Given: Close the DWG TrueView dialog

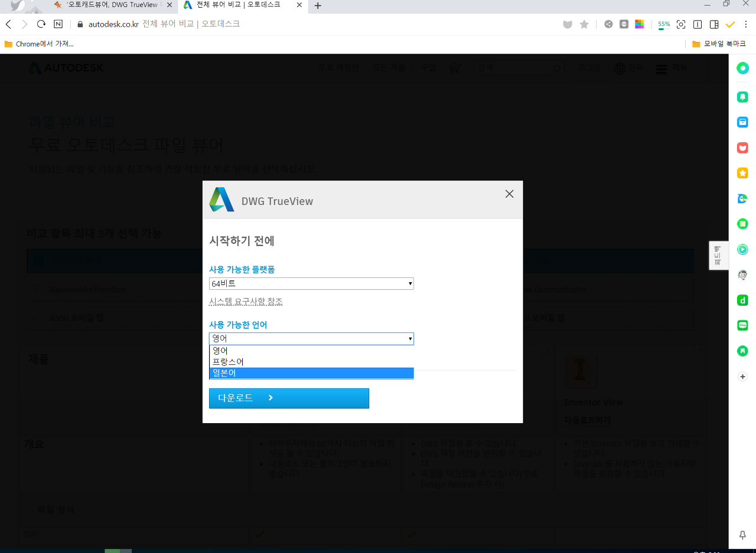Looking at the screenshot, I should tap(509, 194).
